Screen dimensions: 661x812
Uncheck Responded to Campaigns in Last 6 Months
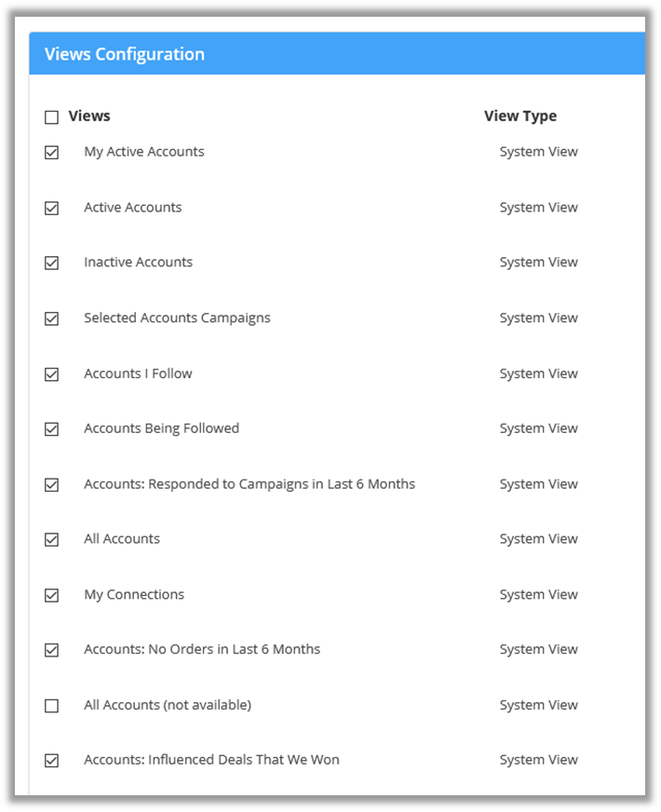51,484
